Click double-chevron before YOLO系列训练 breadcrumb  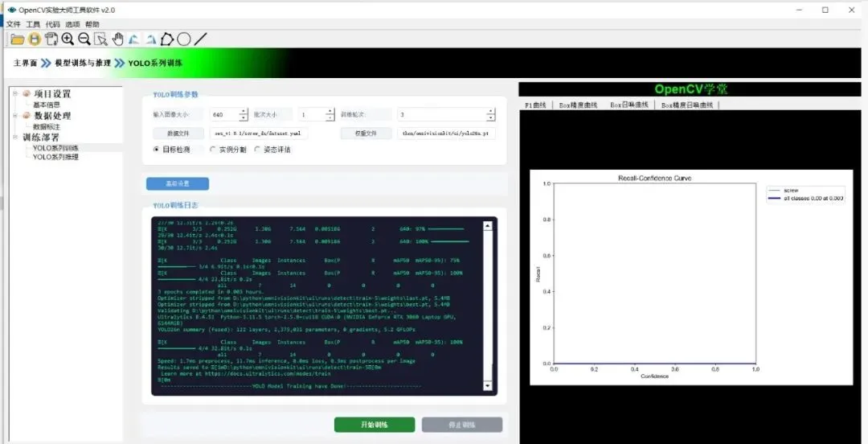point(120,63)
